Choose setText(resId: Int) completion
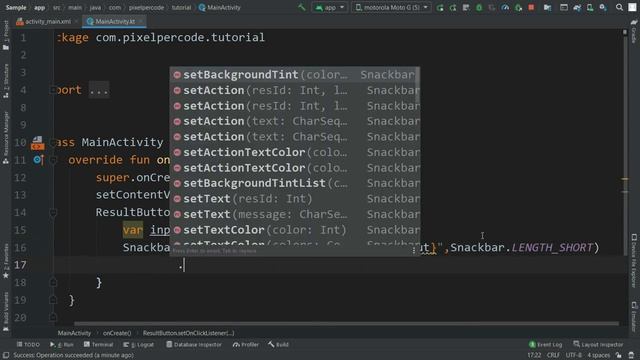Viewport: 640px width, 360px height. 294,199
